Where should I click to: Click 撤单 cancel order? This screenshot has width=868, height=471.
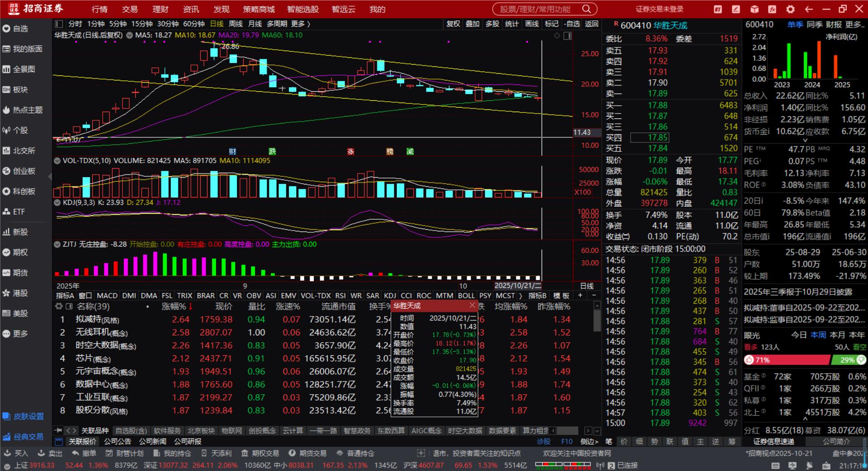84,453
